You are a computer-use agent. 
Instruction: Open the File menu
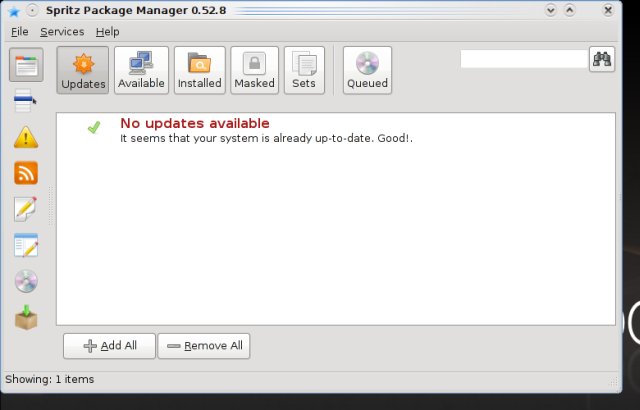click(x=20, y=32)
